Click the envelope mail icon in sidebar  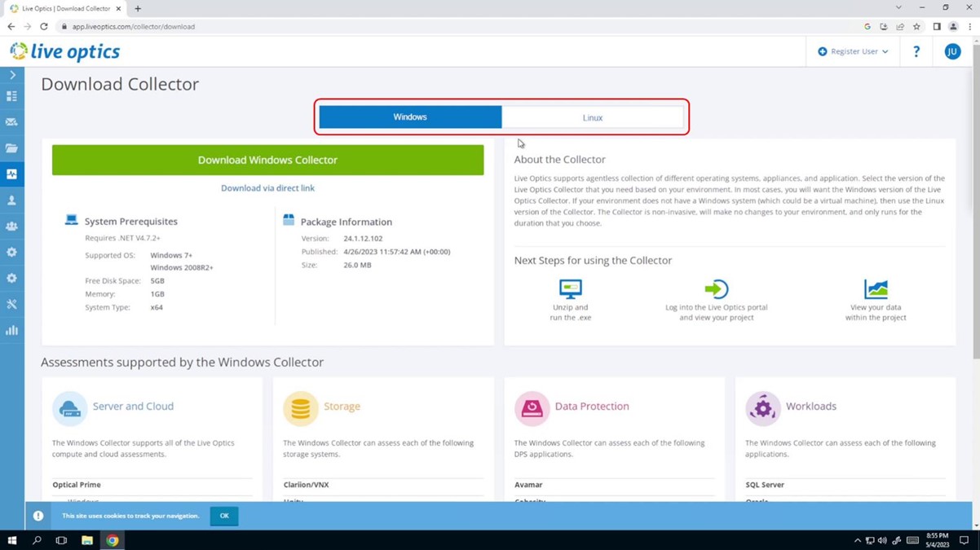(11, 122)
